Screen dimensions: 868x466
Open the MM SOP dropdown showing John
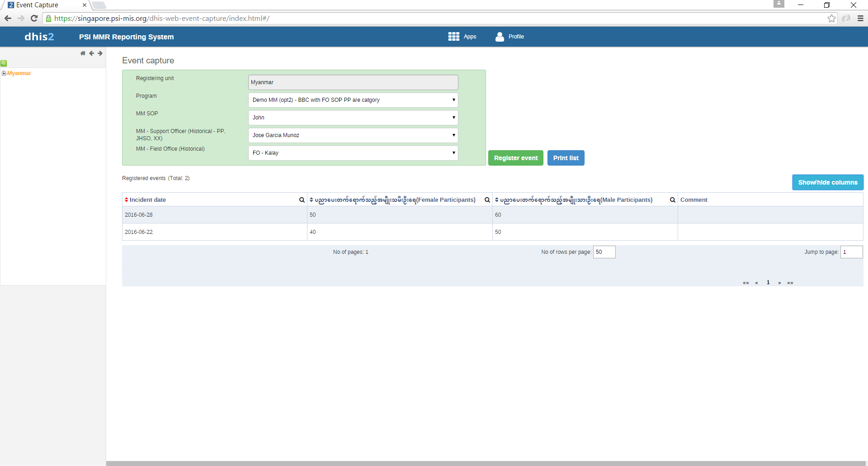(353, 118)
